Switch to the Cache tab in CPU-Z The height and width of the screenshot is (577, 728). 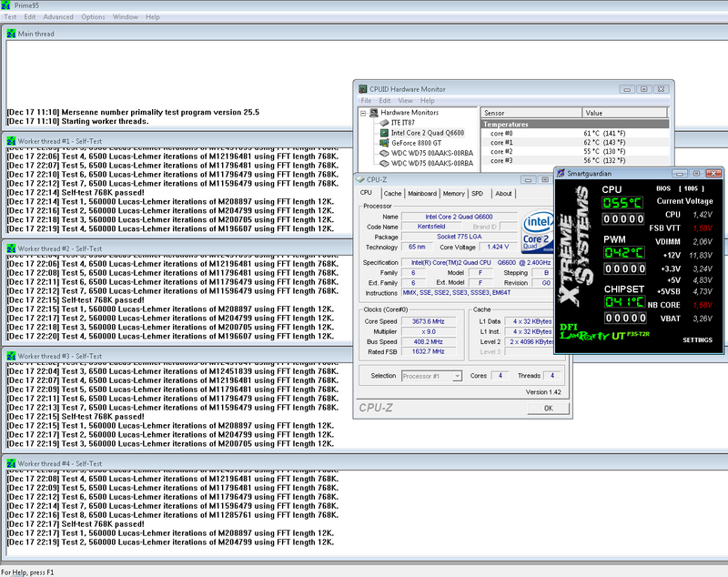392,194
